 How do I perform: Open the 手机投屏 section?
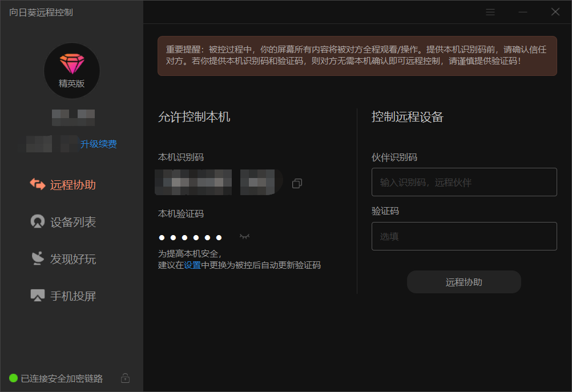[x=72, y=296]
